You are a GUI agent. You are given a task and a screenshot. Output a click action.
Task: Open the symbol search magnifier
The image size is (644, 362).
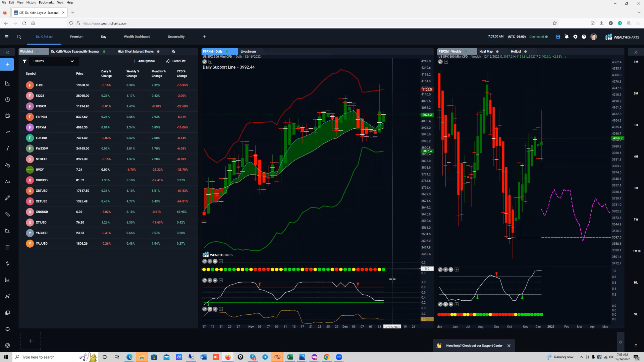point(19,37)
